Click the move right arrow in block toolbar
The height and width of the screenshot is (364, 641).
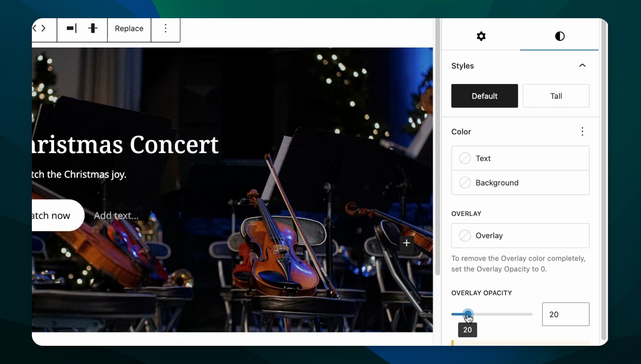pyautogui.click(x=43, y=29)
